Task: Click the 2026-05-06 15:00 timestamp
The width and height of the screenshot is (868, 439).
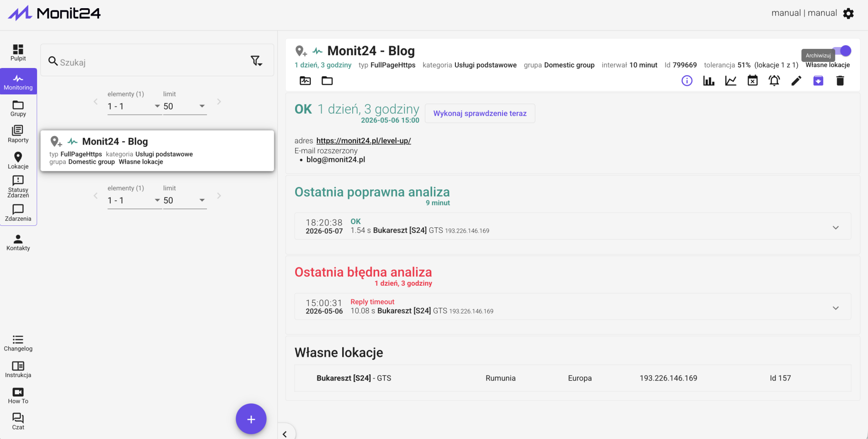Action: point(390,120)
